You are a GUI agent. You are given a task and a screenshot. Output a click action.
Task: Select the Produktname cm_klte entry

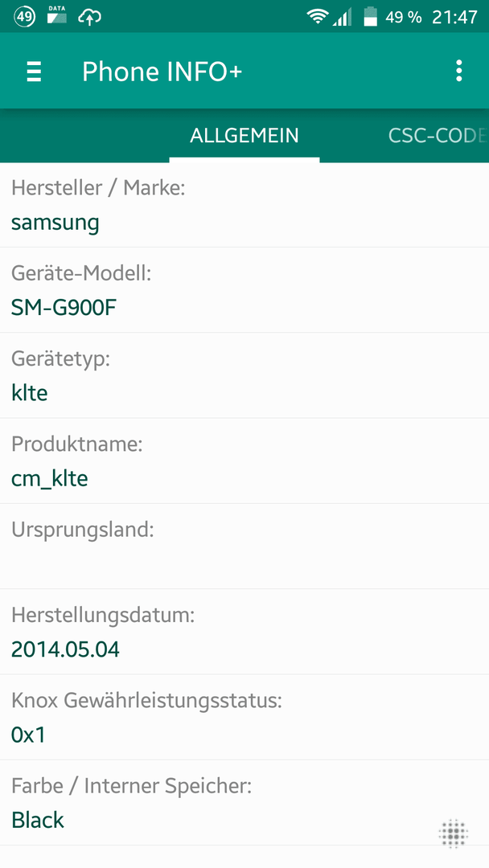click(x=244, y=461)
